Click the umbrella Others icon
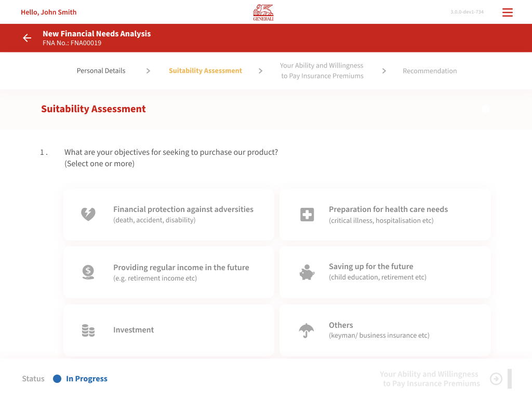This screenshot has width=532, height=399. [x=307, y=330]
